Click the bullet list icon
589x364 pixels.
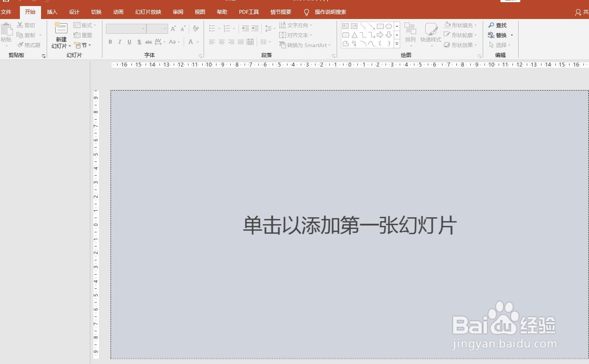click(x=212, y=28)
